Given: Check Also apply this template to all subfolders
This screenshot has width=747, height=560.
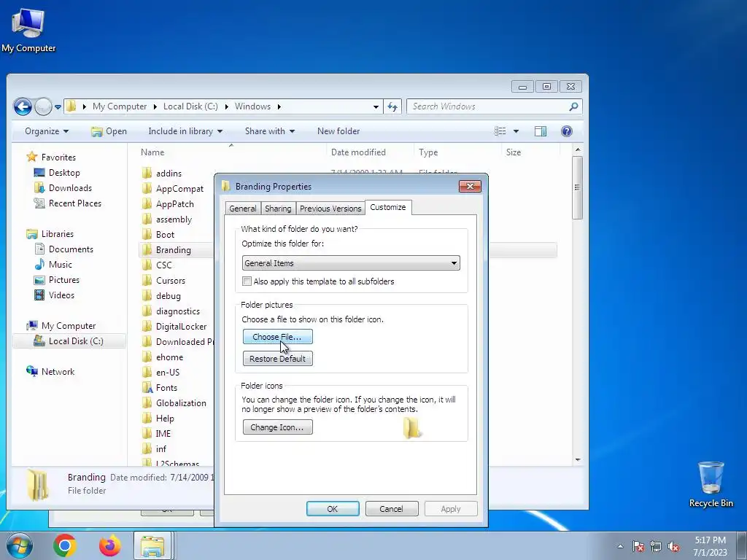Looking at the screenshot, I should click(x=247, y=281).
